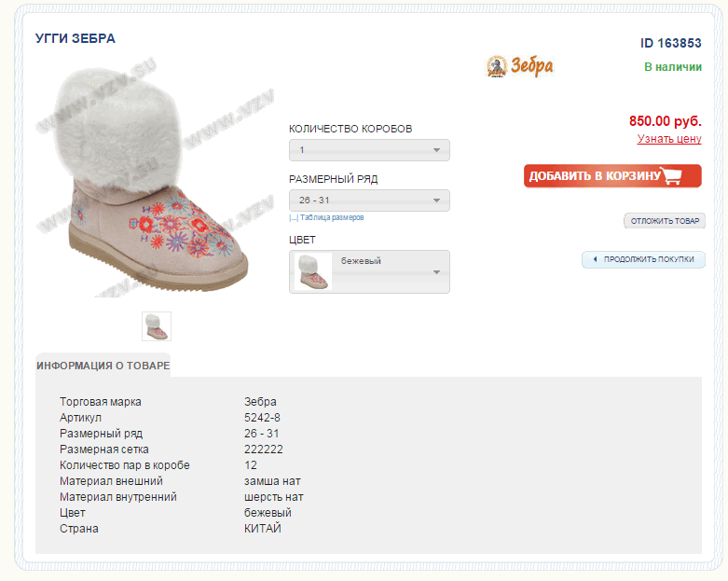Click the left arrow on ПРОДОЛЖИТЬ ПОКУПКИ

[596, 259]
